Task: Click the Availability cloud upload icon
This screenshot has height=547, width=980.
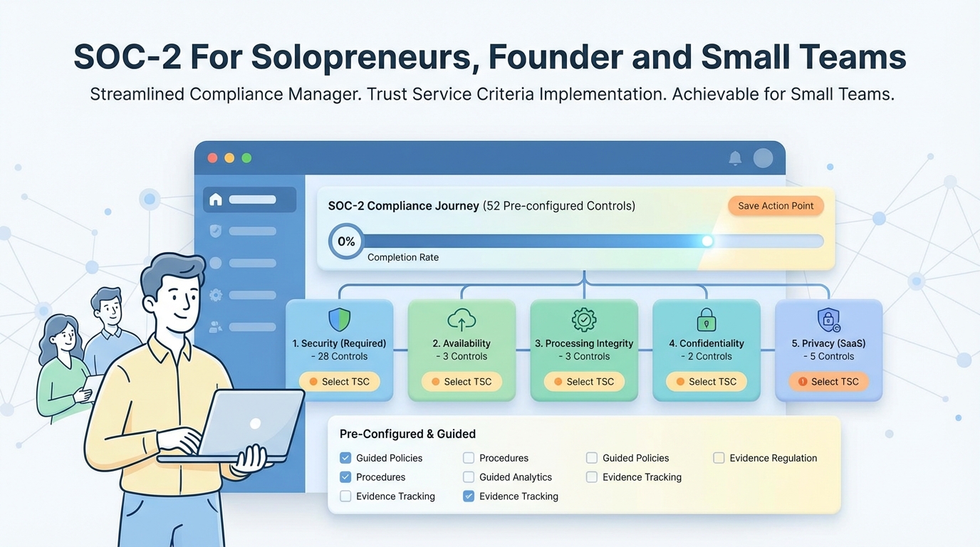Action: [x=462, y=320]
